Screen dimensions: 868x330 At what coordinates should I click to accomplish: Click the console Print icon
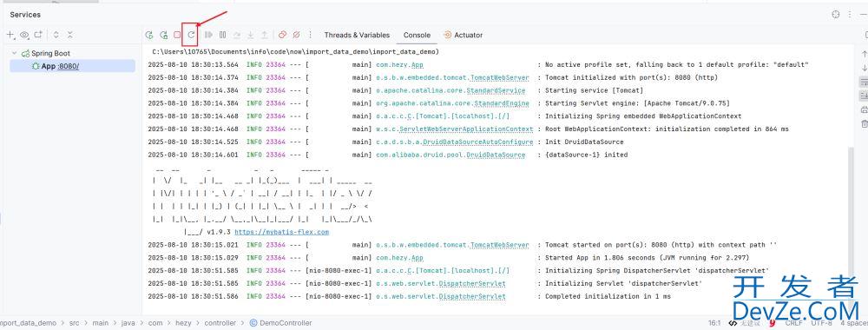coord(864,110)
